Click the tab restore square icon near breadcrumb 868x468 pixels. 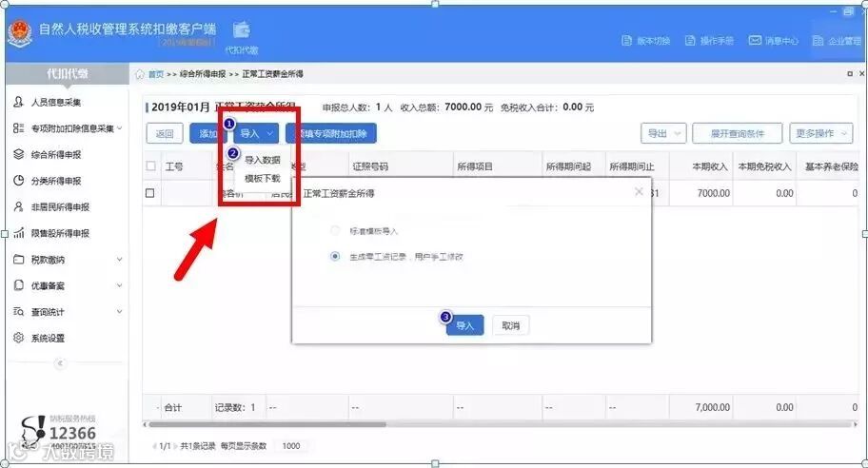[850, 73]
